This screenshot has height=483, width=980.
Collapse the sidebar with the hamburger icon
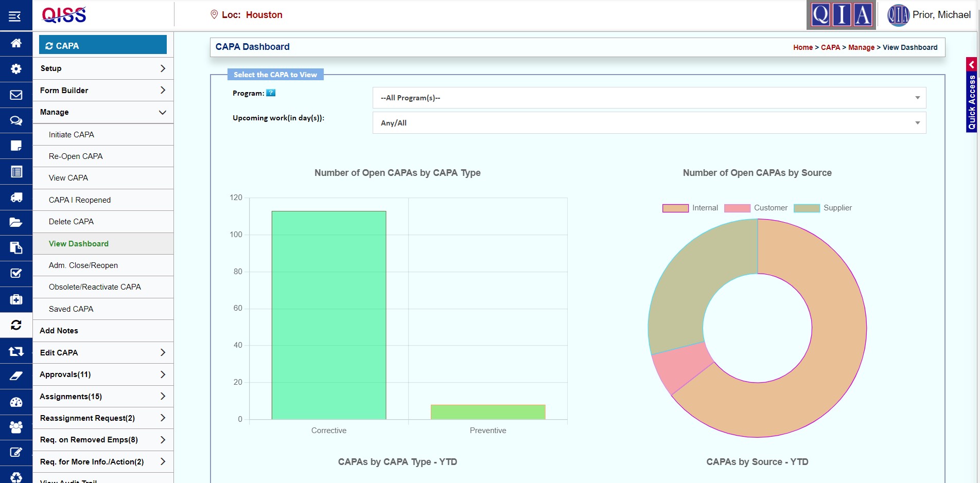pos(14,15)
